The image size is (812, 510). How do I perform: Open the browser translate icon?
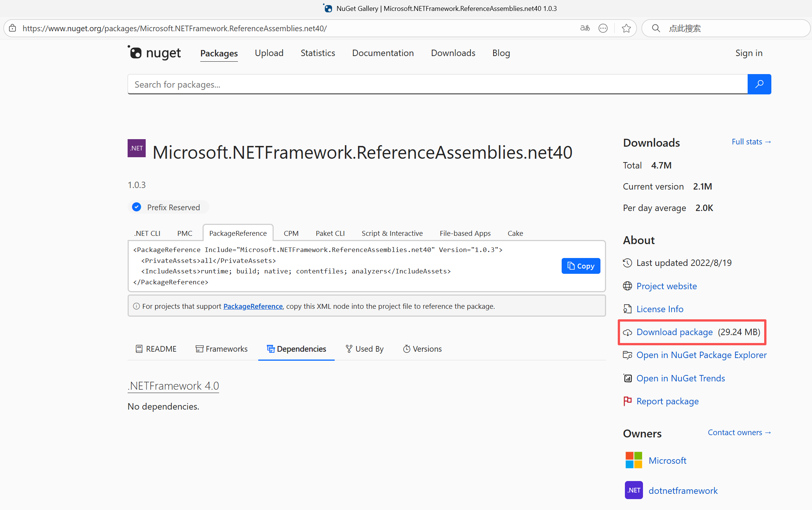tap(585, 28)
